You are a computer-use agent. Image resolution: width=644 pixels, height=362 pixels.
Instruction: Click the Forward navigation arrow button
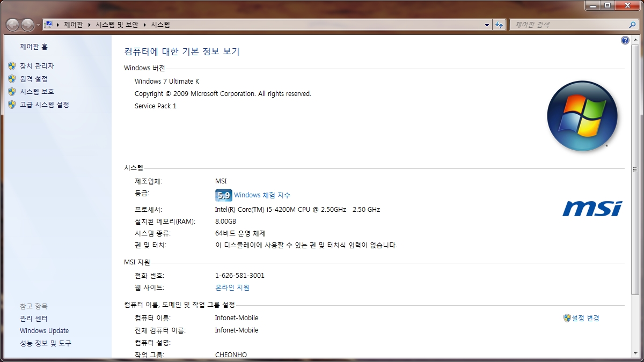(27, 25)
